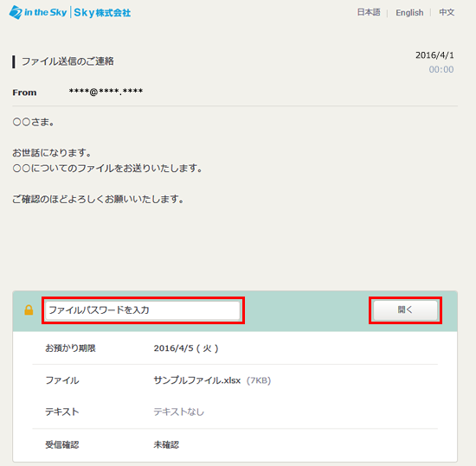This screenshot has height=466, width=476.
Task: Select the サンプルファイル.xlsx file name
Action: pos(197,380)
